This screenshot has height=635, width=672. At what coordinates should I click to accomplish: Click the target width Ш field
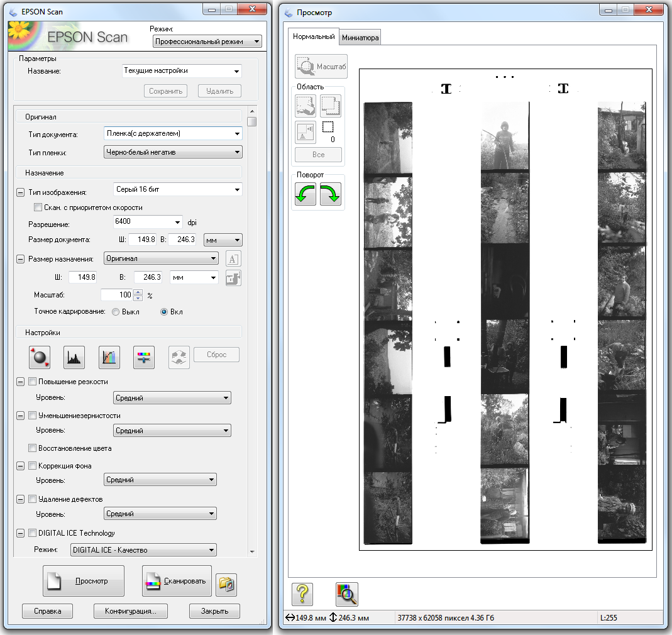[82, 277]
